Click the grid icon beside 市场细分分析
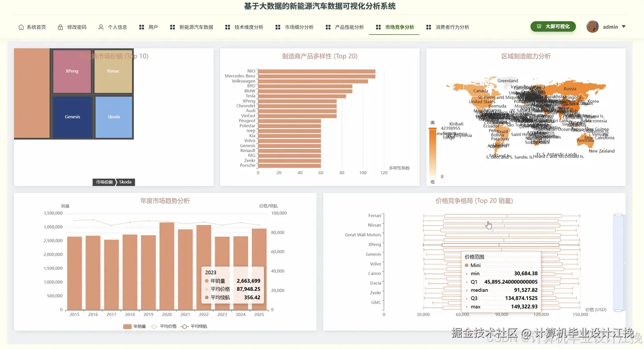This screenshot has width=644, height=349. (x=278, y=27)
